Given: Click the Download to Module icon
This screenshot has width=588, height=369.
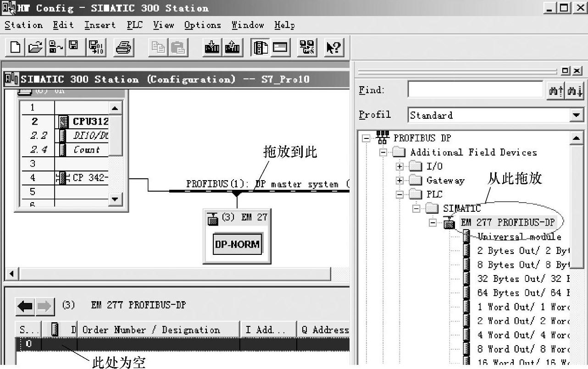Looking at the screenshot, I should (212, 47).
